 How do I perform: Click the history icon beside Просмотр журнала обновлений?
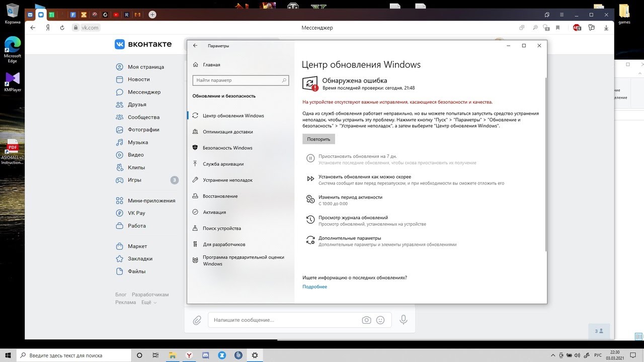[310, 220]
